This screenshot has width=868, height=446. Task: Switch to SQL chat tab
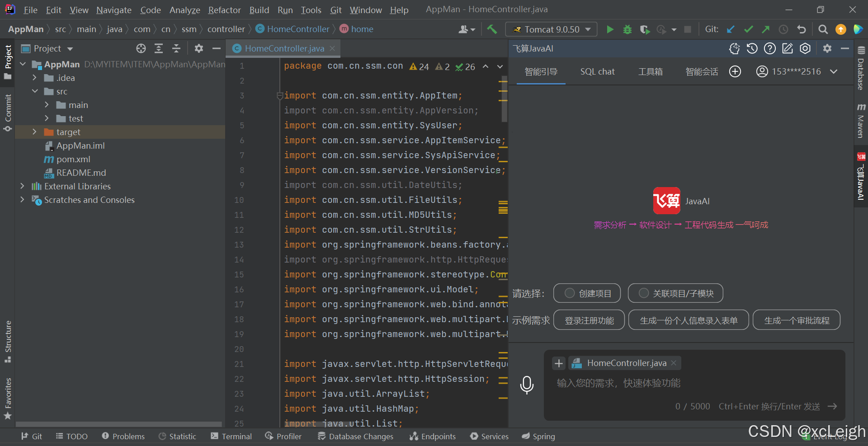[597, 71]
